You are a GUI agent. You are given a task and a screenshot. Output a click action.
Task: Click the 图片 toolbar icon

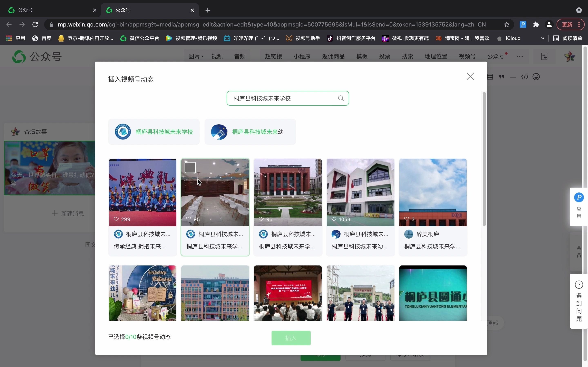click(195, 56)
